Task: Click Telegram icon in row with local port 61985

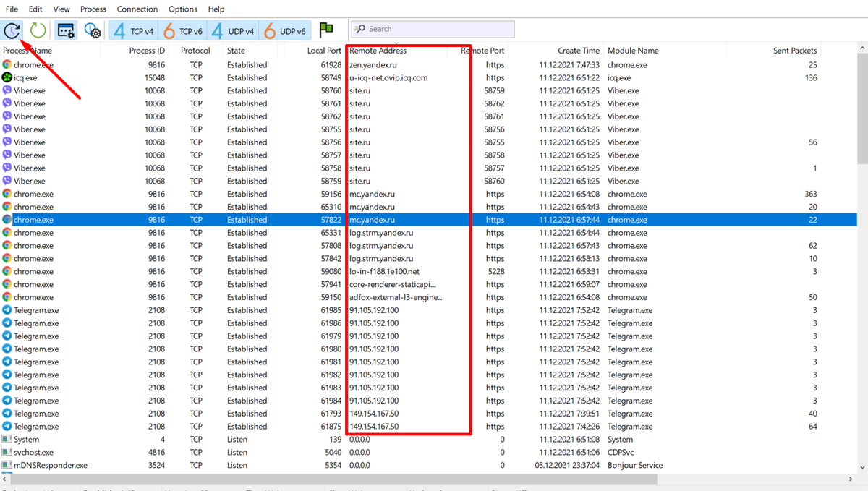Action: click(x=7, y=310)
